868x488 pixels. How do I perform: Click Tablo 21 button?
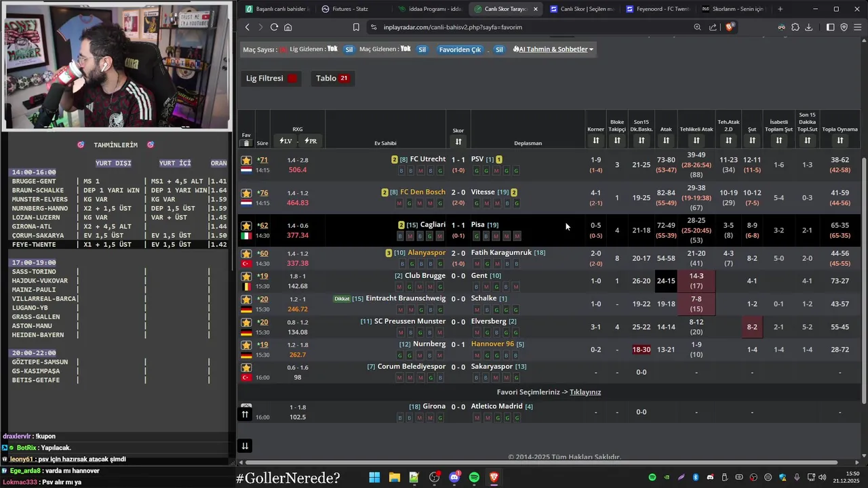click(x=332, y=78)
